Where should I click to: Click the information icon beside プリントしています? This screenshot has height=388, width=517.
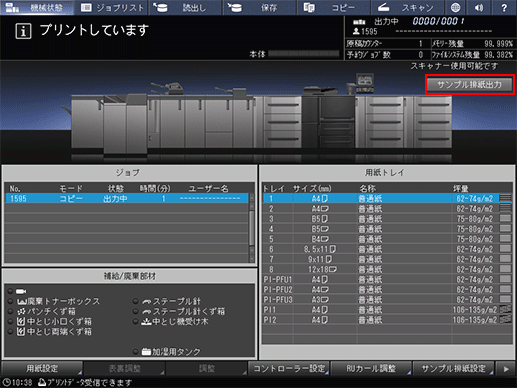click(x=23, y=31)
